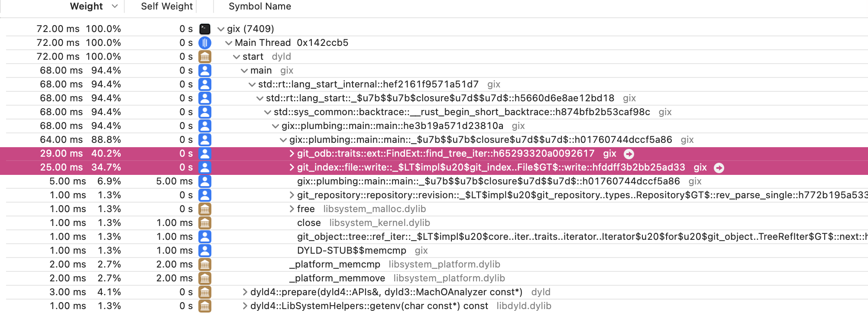Click user icon on 5.00 ms self weight closure row
868x316 pixels.
[205, 181]
